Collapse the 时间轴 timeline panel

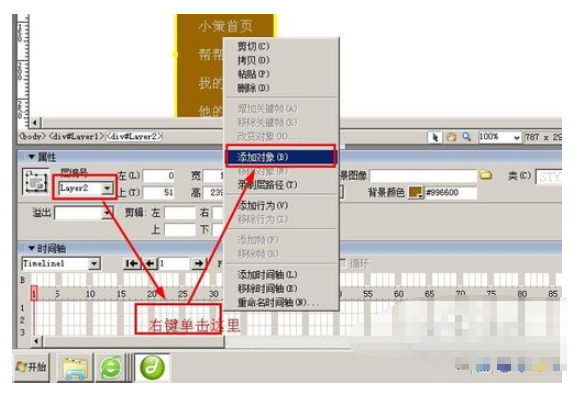tap(31, 248)
